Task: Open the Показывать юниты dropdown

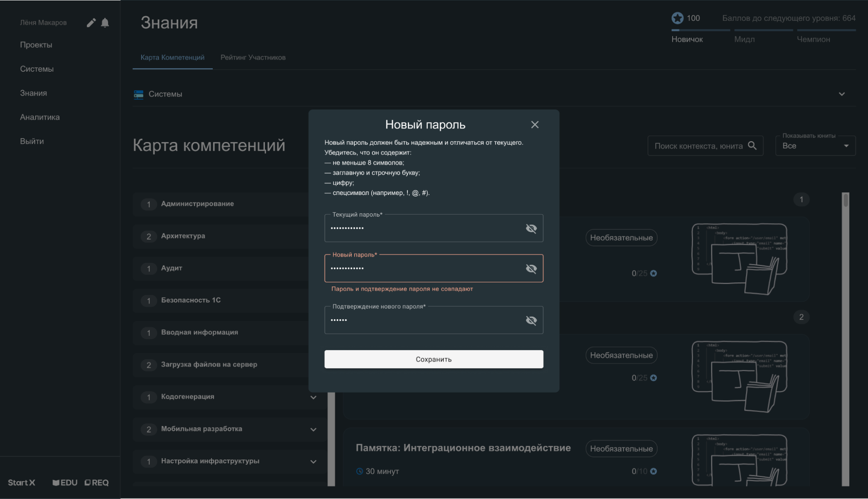Action: click(815, 146)
